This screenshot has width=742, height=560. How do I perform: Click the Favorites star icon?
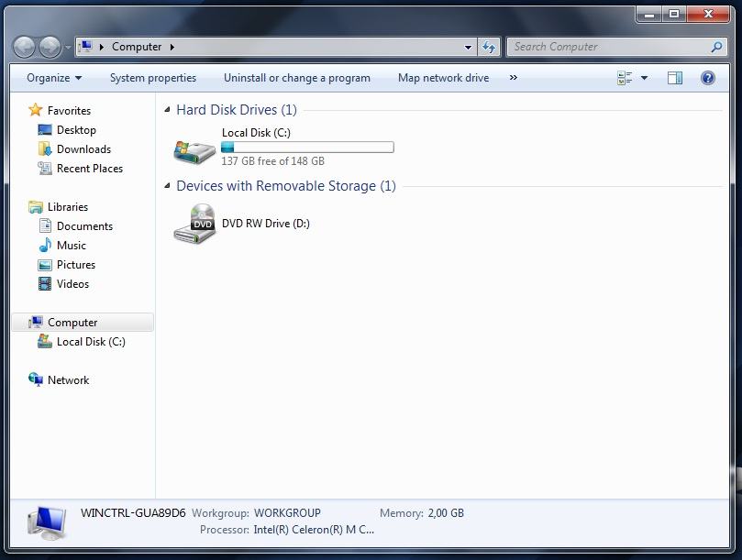click(36, 110)
